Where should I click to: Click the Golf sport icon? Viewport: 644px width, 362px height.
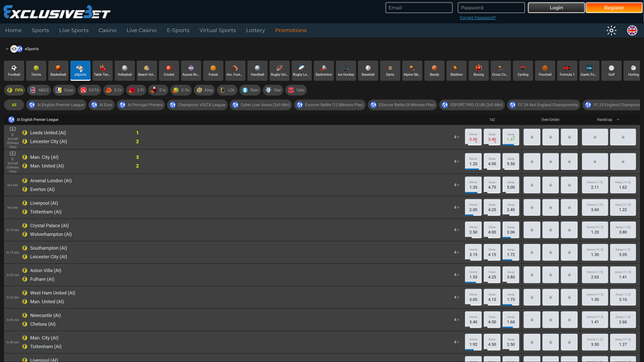(611, 70)
